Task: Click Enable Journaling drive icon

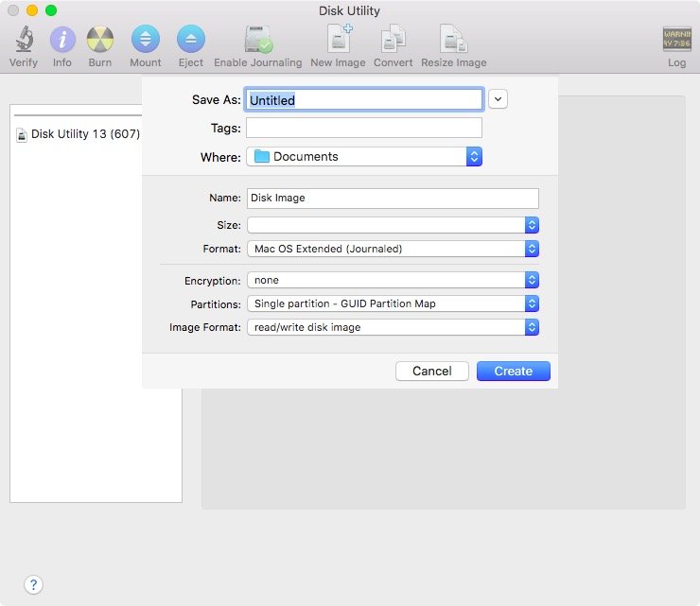Action: point(258,40)
